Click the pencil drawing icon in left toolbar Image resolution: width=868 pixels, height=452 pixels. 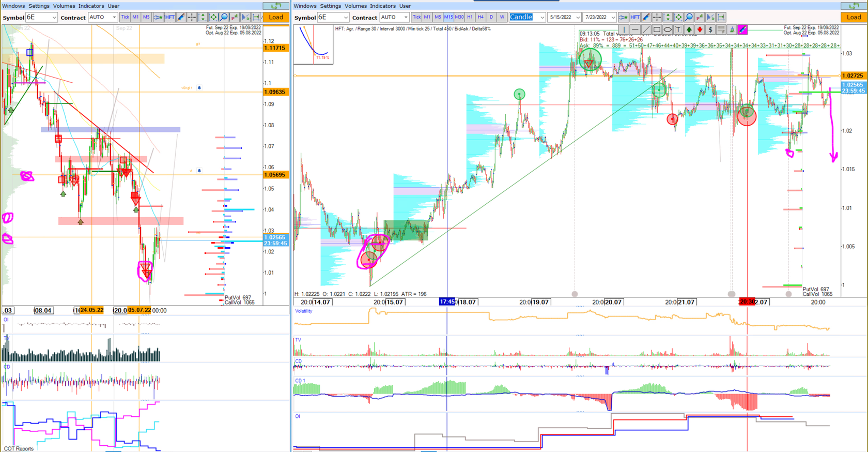pyautogui.click(x=181, y=17)
